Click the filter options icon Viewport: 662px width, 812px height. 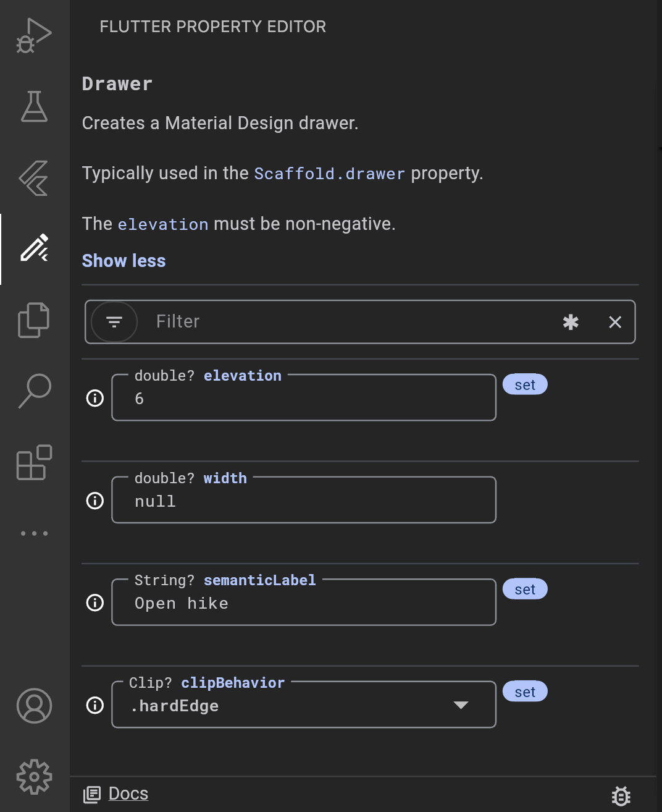[x=114, y=321]
